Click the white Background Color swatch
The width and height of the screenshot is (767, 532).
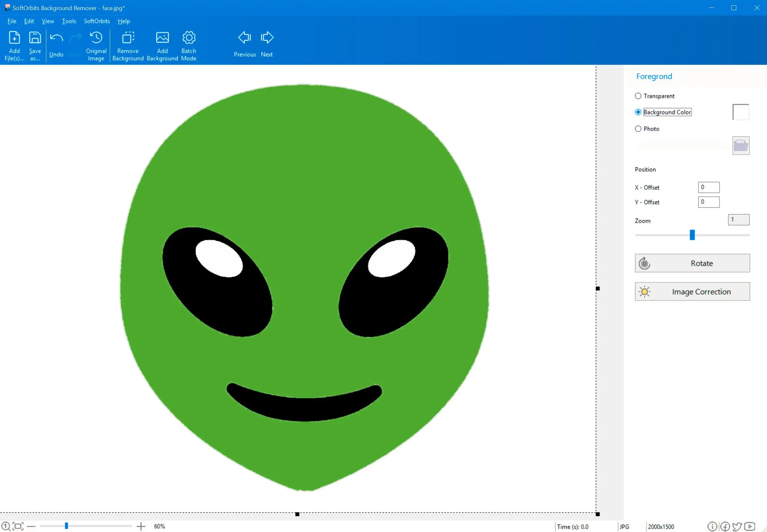coord(741,112)
